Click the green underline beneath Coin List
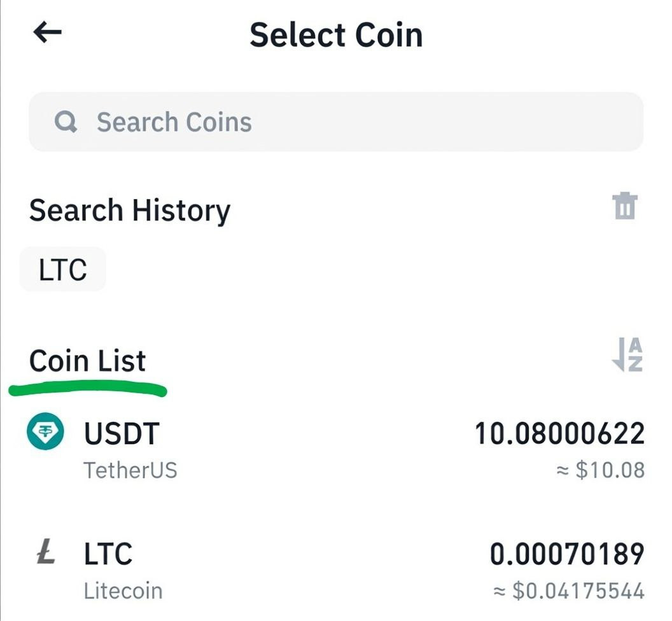 [x=88, y=387]
